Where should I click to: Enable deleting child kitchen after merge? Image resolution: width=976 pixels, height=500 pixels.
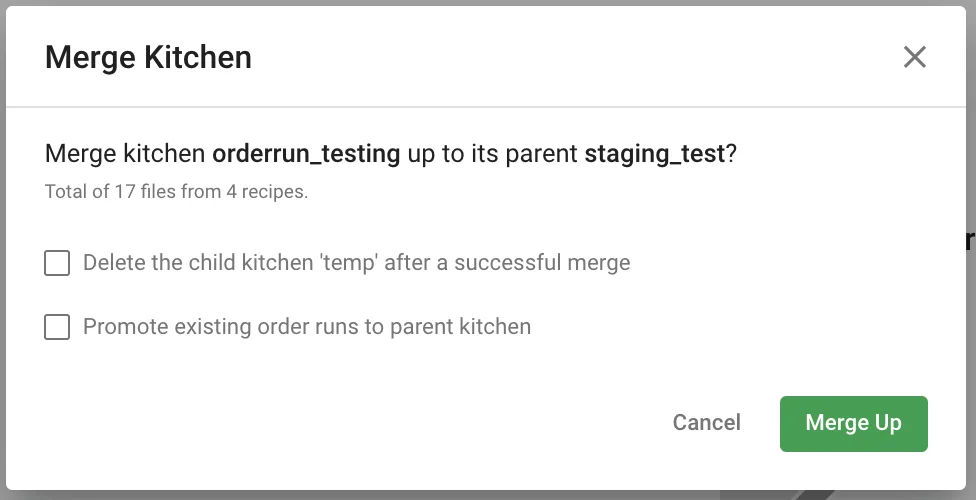coord(57,263)
